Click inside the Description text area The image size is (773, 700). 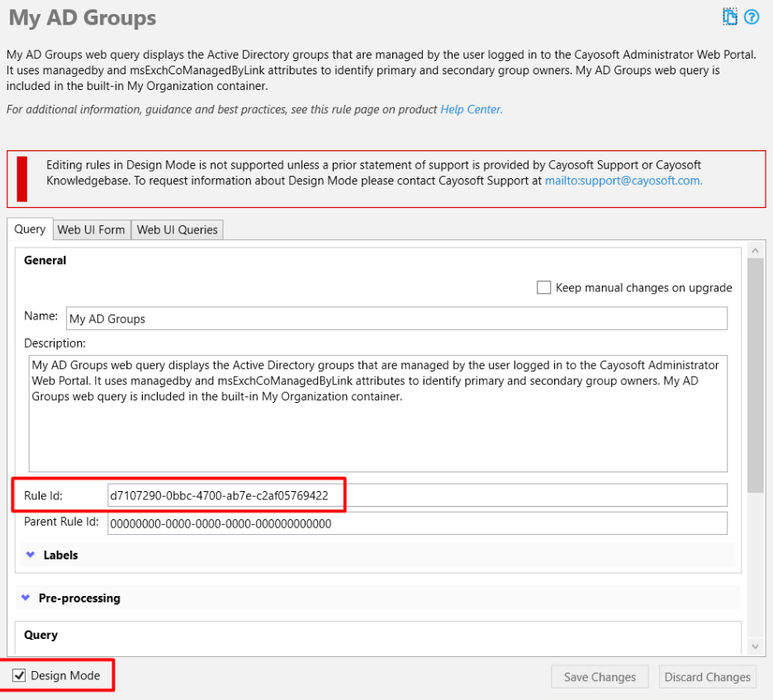(377, 414)
